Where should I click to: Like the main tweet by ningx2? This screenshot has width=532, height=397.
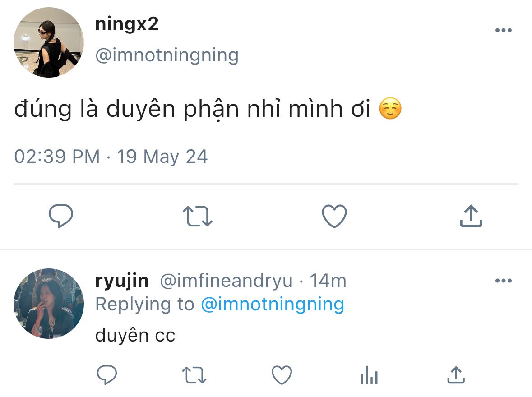click(x=334, y=216)
